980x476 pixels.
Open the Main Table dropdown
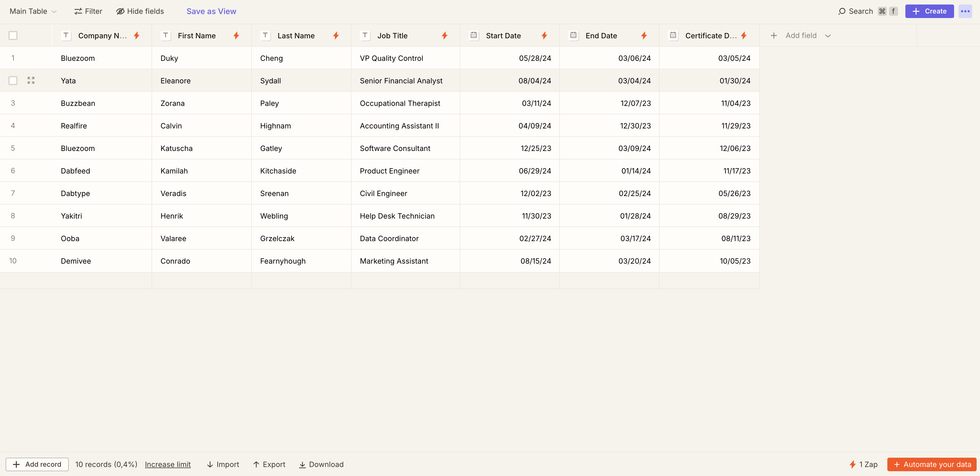(33, 12)
